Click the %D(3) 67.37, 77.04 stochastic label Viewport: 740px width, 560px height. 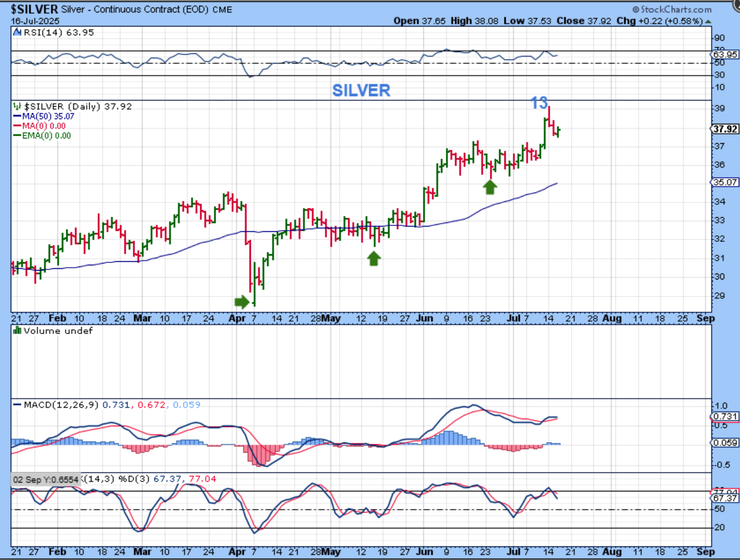pyautogui.click(x=167, y=479)
